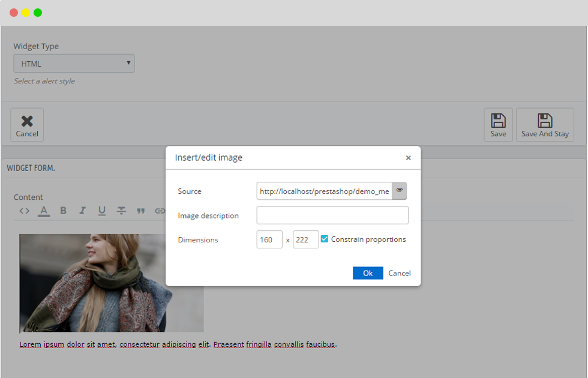The height and width of the screenshot is (378, 588).
Task: Click the yellow macOS minimize button
Action: [26, 13]
